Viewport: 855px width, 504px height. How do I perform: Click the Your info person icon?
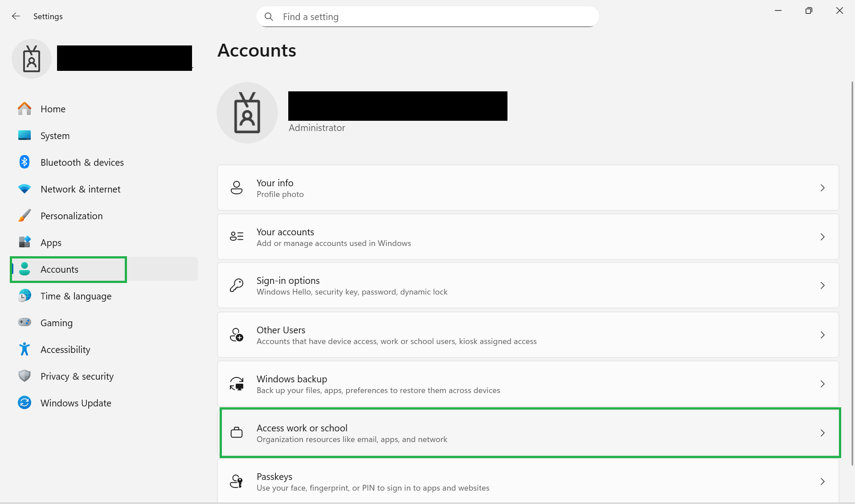point(237,188)
